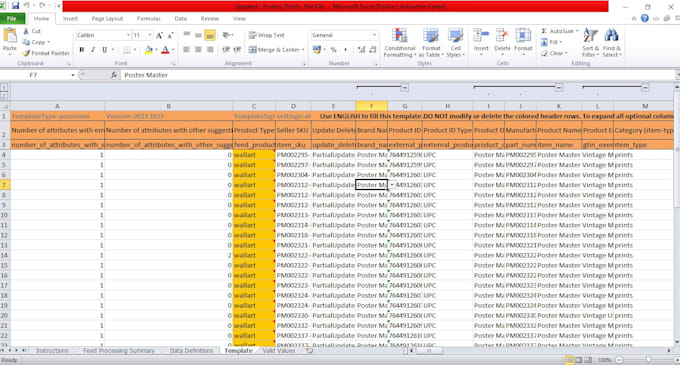680x365 pixels.
Task: Click Merge & Center
Action: pos(276,50)
